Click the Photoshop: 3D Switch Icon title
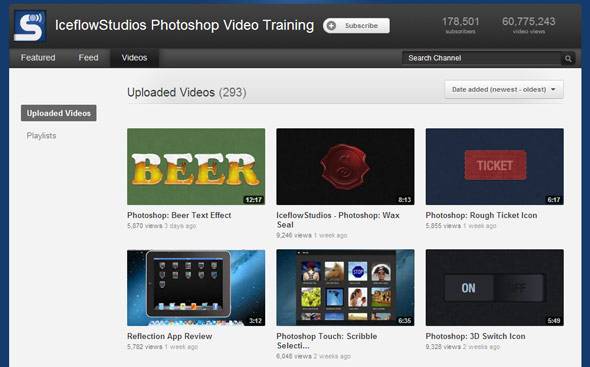 click(x=475, y=336)
